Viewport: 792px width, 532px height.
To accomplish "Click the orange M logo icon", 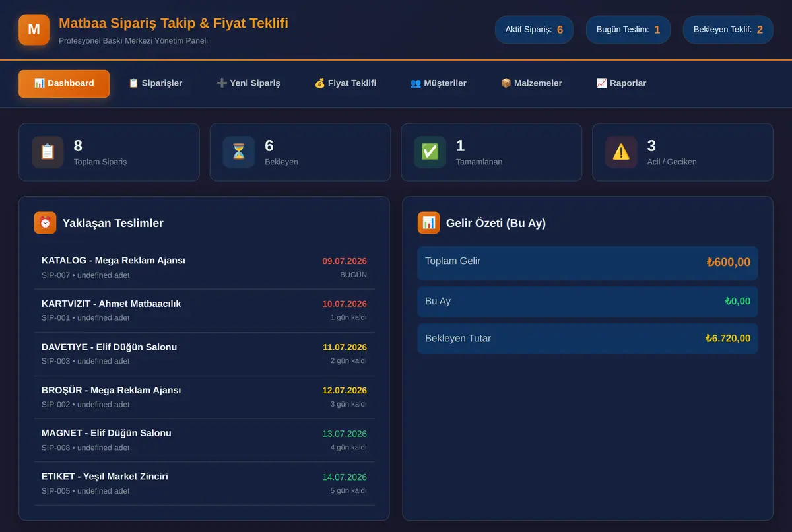I will point(34,30).
